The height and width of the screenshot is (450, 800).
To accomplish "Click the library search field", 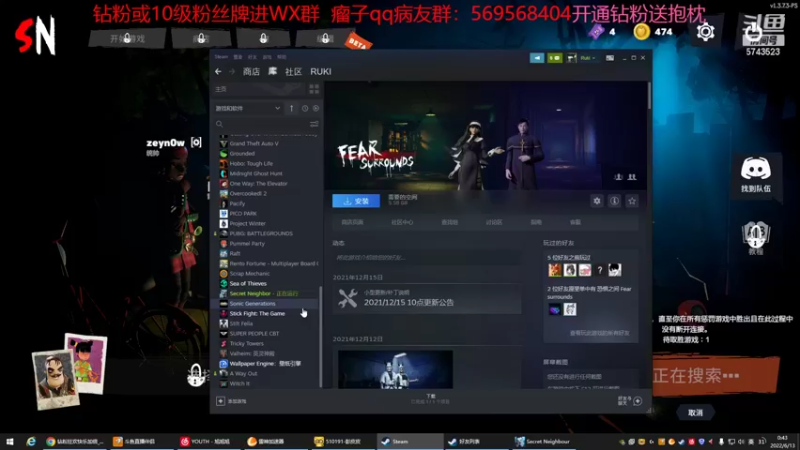I will 260,124.
